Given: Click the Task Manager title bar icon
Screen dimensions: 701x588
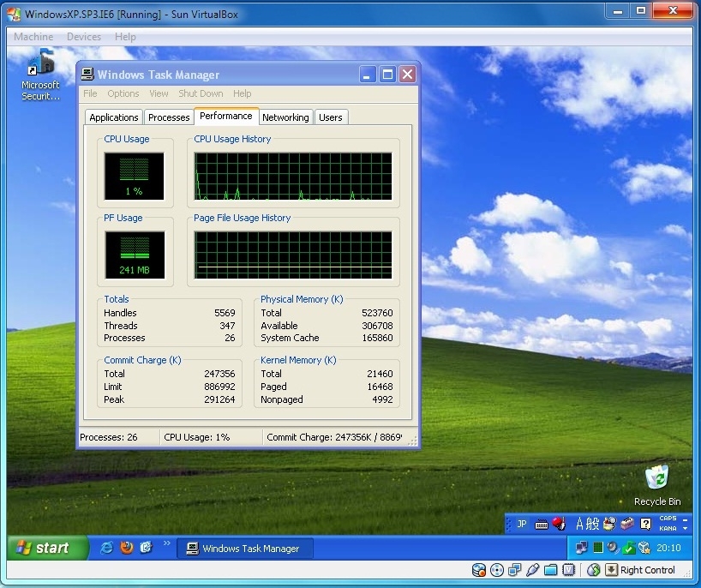Looking at the screenshot, I should 87,75.
